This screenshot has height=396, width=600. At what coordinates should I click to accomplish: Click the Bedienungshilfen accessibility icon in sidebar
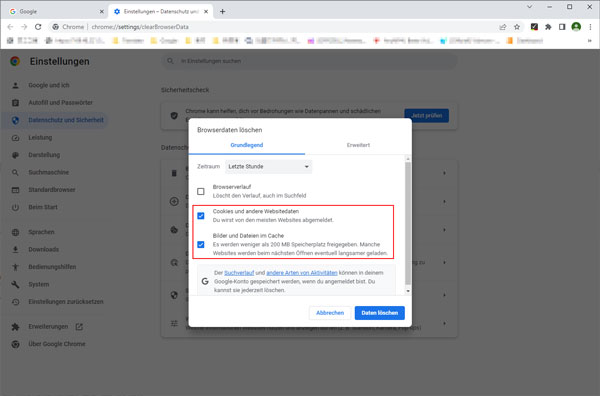coord(15,267)
